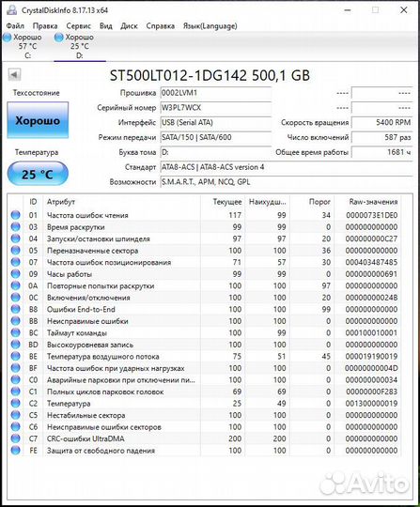The image size is (420, 507).
Task: Click the serial number field W3PL7WCX
Action: pyautogui.click(x=215, y=108)
